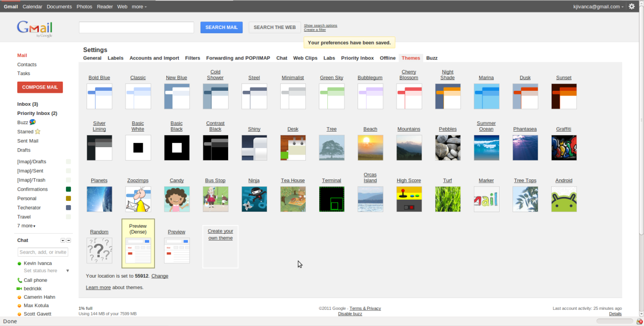Image resolution: width=644 pixels, height=326 pixels.
Task: Click the SEARCH THE WEB button
Action: tap(275, 27)
